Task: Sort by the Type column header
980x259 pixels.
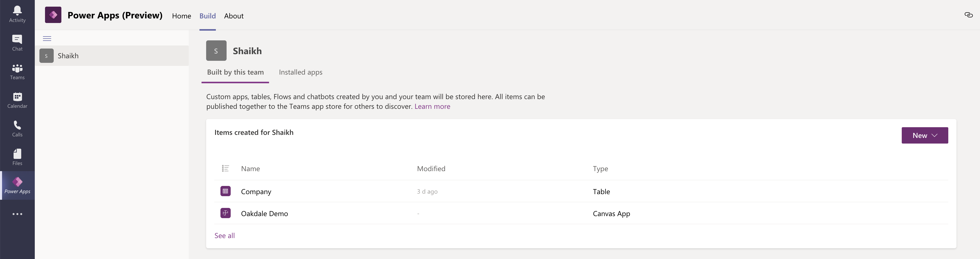Action: [600, 169]
